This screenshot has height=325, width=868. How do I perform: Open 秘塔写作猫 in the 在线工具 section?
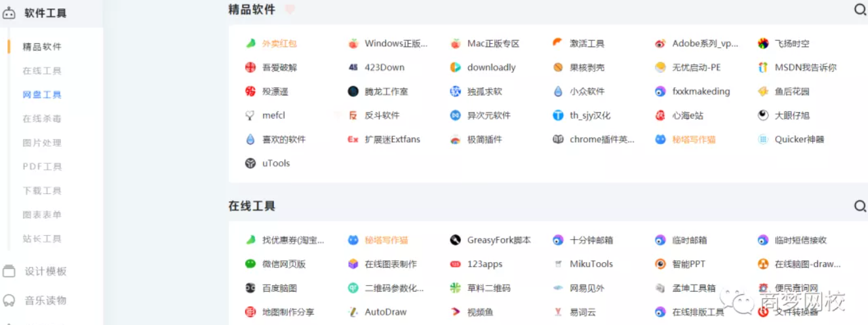[386, 240]
